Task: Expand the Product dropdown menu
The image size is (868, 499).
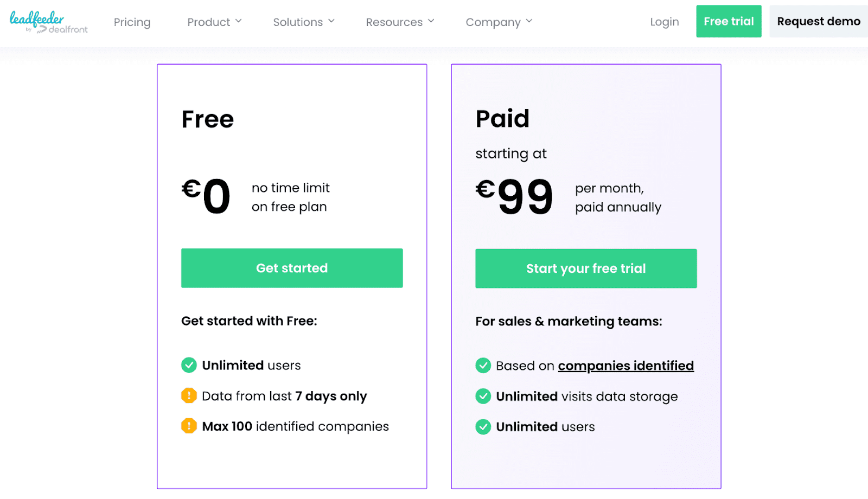Action: coord(214,22)
